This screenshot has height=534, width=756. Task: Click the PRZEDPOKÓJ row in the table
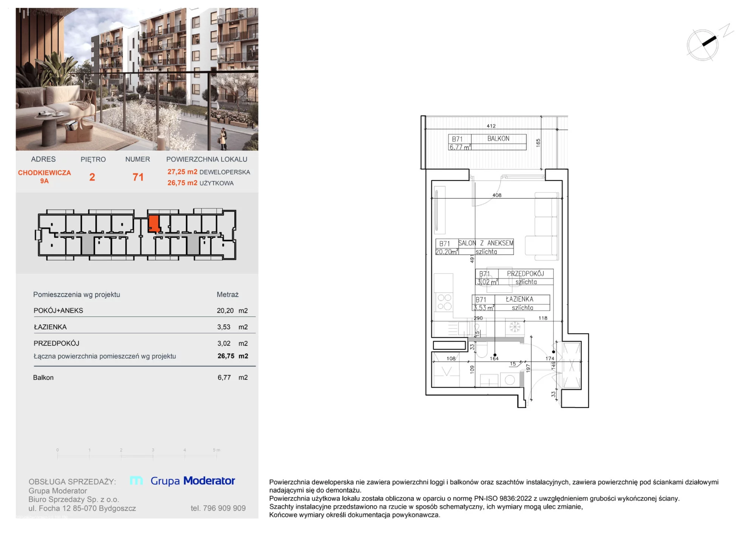144,343
